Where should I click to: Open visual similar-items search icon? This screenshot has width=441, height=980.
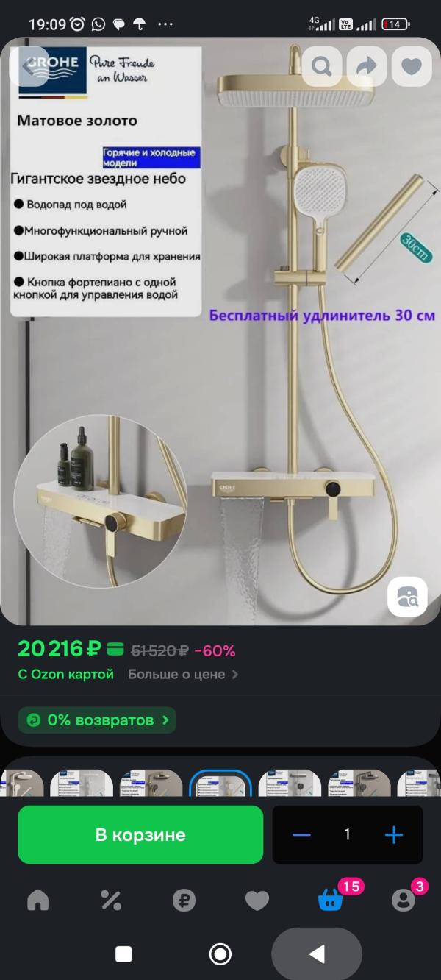[407, 597]
